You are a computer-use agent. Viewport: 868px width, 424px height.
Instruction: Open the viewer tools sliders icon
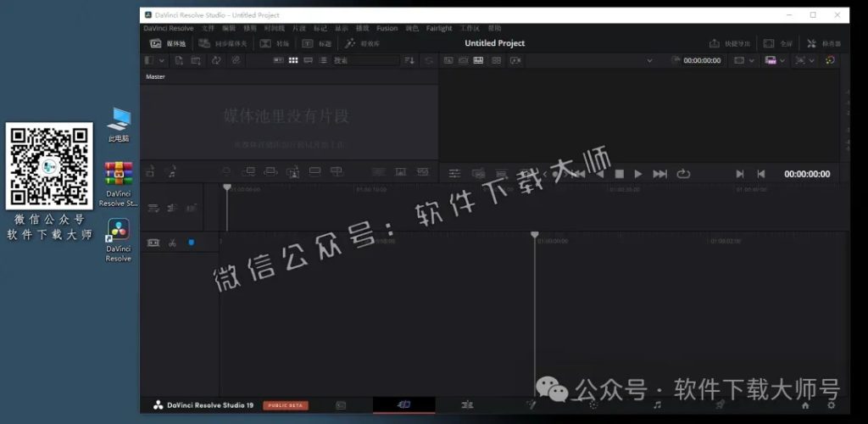pyautogui.click(x=454, y=174)
